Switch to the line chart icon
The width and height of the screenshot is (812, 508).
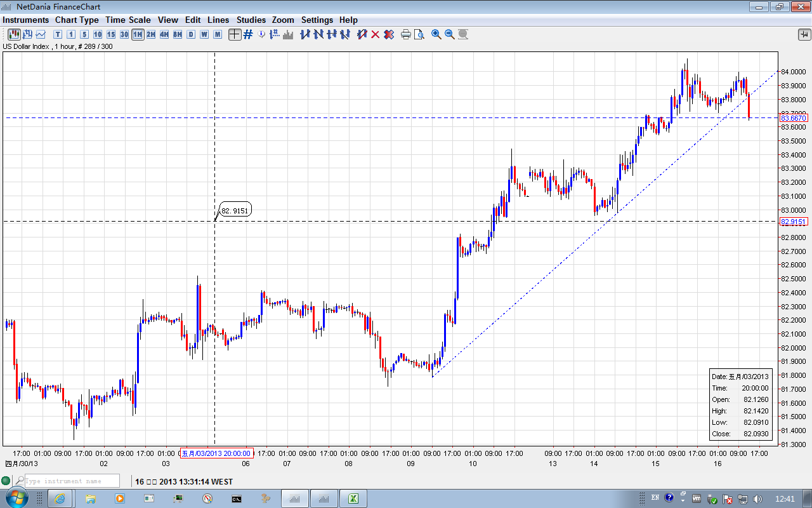pos(41,34)
